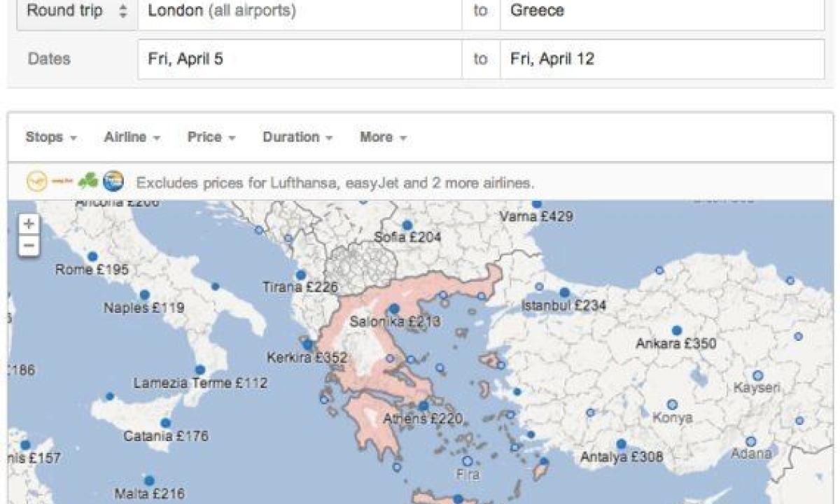The width and height of the screenshot is (840, 504).
Task: Open the Airline filter dropdown
Action: 132,137
